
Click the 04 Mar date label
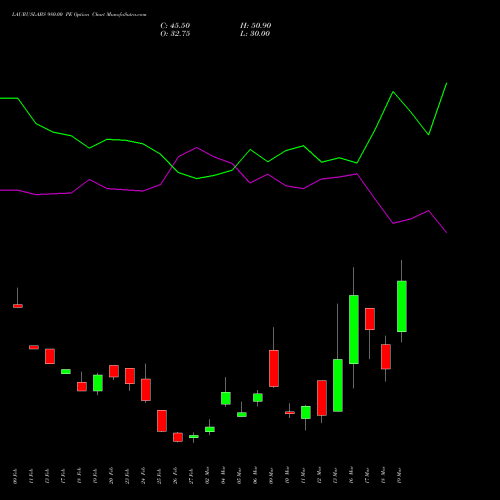tap(223, 476)
